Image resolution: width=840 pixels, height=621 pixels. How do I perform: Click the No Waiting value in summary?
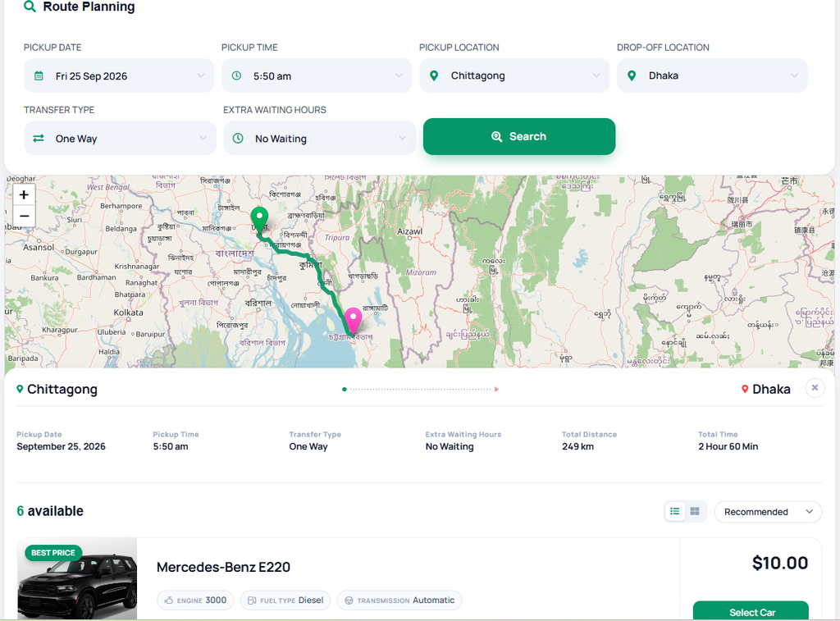[x=450, y=446]
